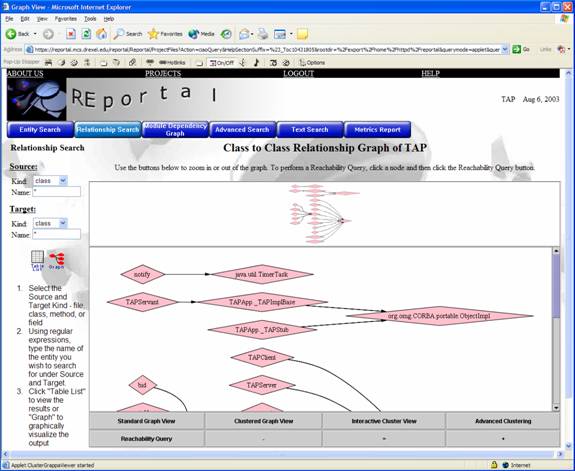Viewport: 575px width, 471px height.
Task: Open the Metrics Report tab
Action: [377, 129]
